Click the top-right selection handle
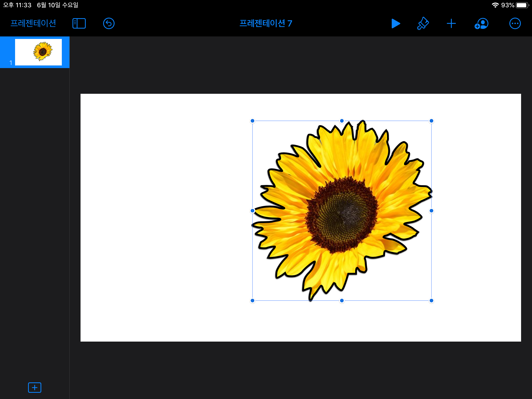 tap(431, 121)
